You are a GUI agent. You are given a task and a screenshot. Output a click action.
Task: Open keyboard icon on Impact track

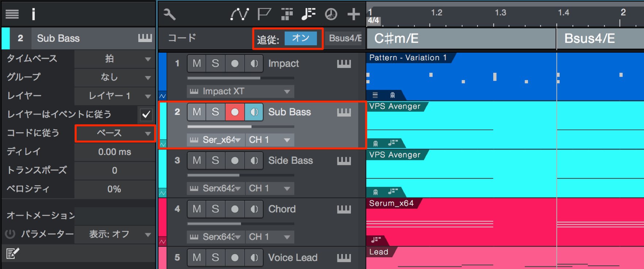344,64
